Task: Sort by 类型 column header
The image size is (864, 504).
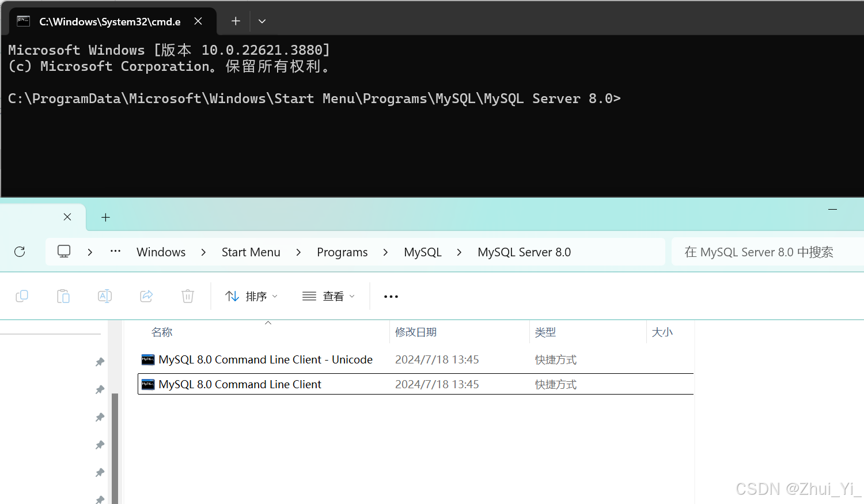Action: (545, 332)
